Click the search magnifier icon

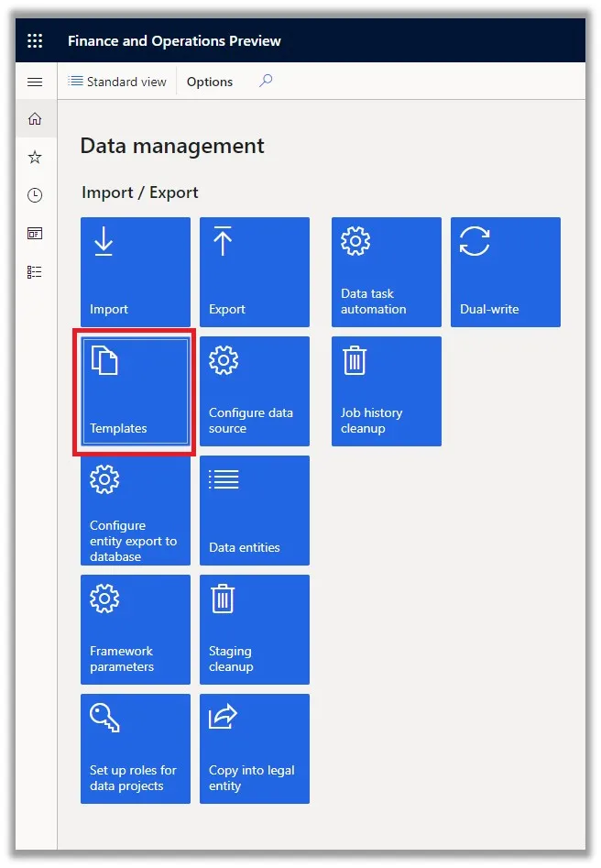266,81
